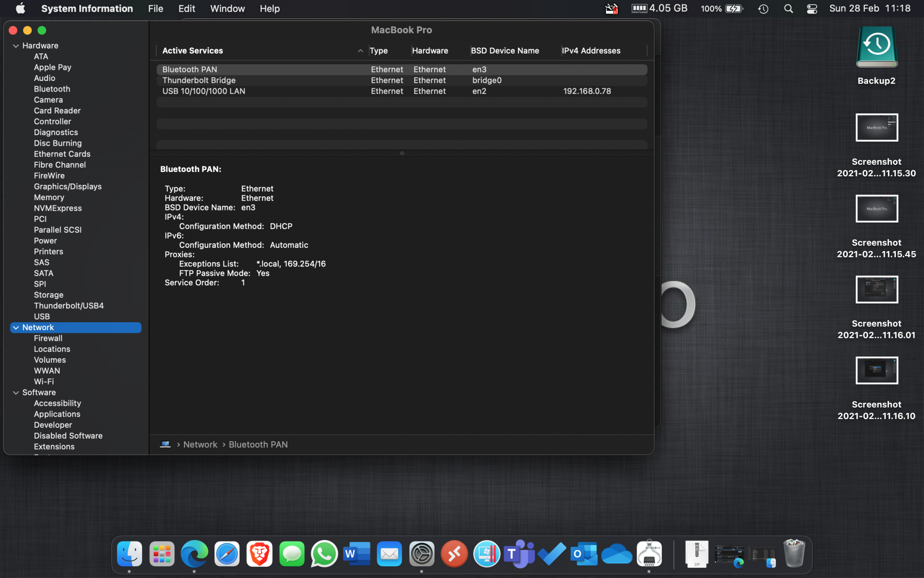This screenshot has height=578, width=924.
Task: Select Wi-Fi in the sidebar
Action: 44,381
